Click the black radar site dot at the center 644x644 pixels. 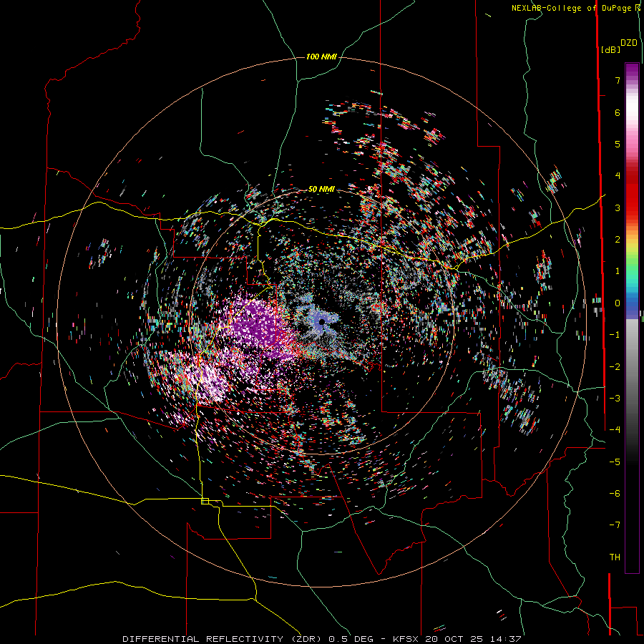pyautogui.click(x=322, y=322)
